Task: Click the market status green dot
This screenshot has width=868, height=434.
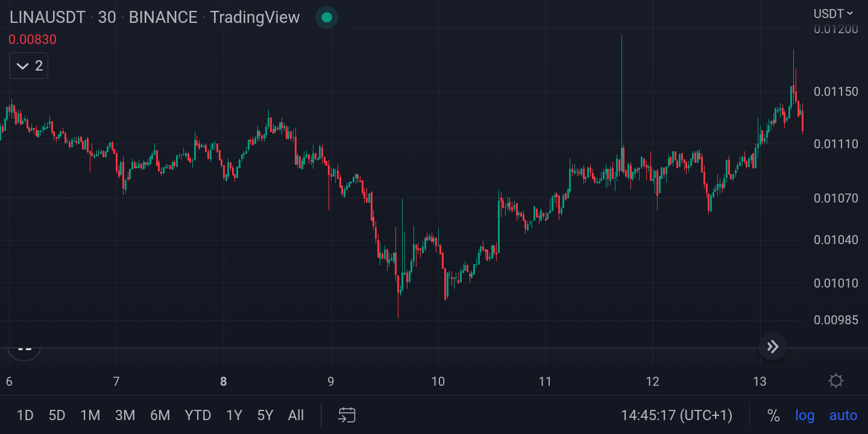Action: (326, 17)
